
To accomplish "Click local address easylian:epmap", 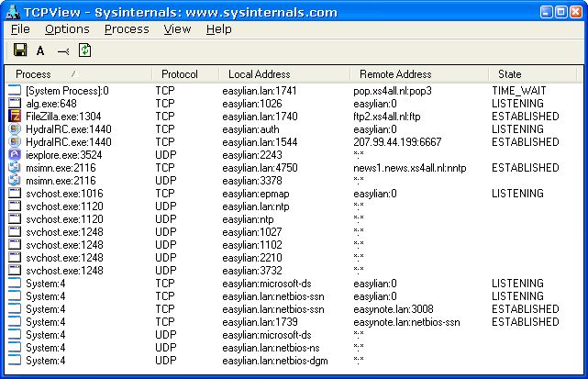I will [x=256, y=194].
